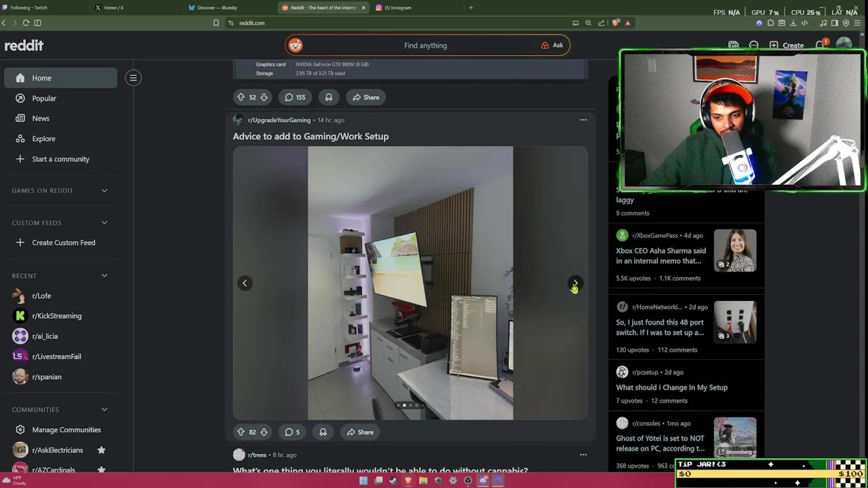Open News in the left sidebar
Image resolution: width=868 pixels, height=488 pixels.
click(60, 118)
